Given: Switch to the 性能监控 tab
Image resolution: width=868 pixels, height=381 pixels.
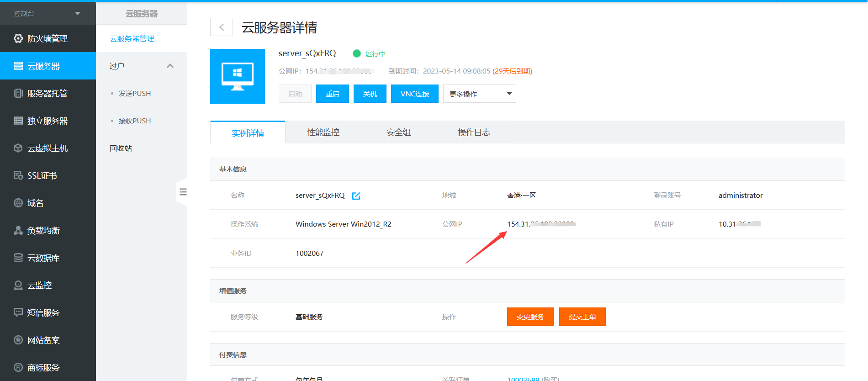Looking at the screenshot, I should 323,132.
